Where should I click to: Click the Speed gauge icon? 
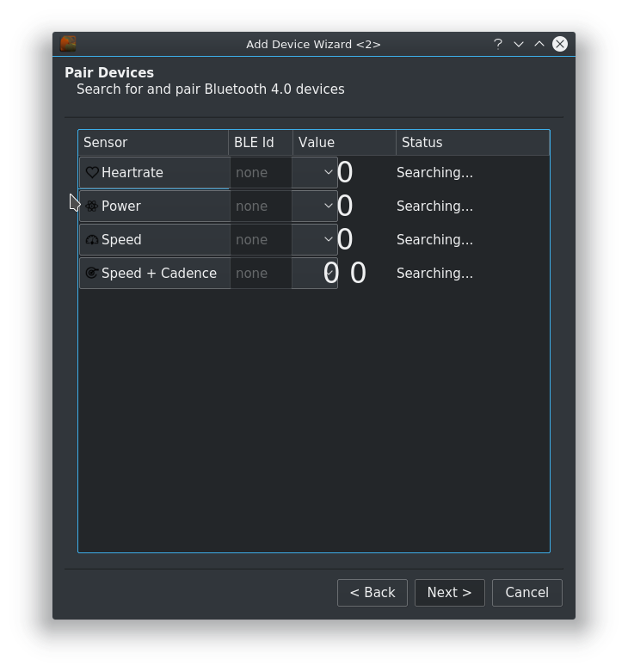(92, 239)
